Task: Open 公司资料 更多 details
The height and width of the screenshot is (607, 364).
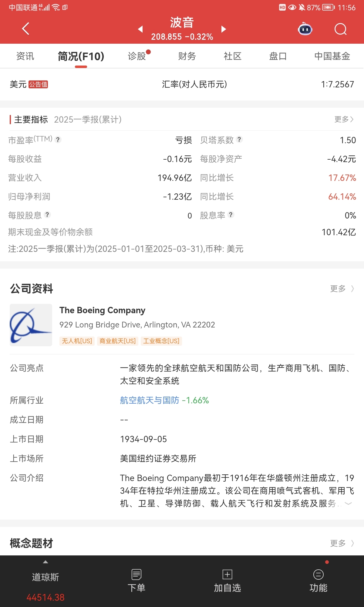Action: tap(342, 289)
